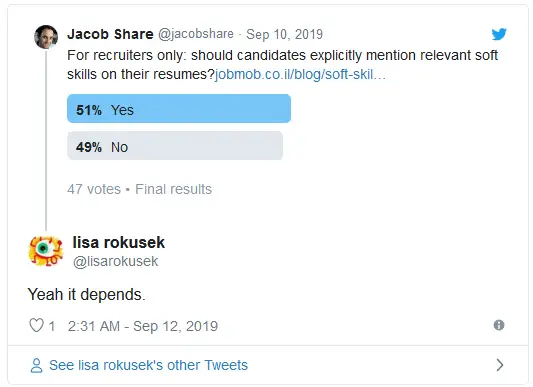Image resolution: width=533 pixels, height=387 pixels.
Task: Click the Twitter bird logo icon
Action: (499, 34)
